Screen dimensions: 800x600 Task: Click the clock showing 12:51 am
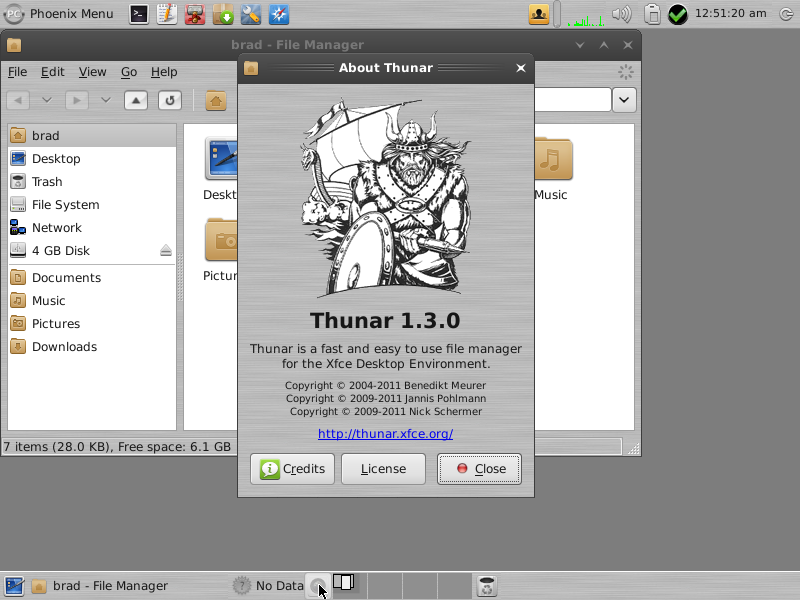(x=731, y=14)
